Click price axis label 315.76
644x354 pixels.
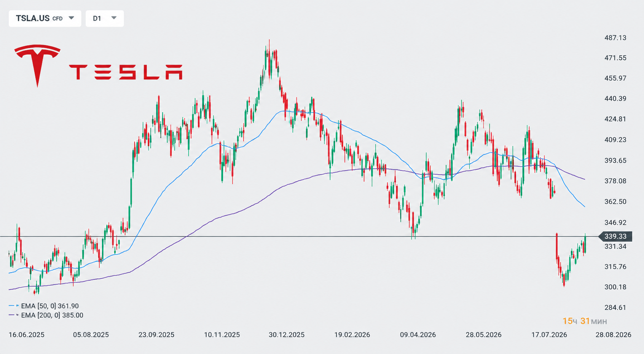[x=615, y=266]
